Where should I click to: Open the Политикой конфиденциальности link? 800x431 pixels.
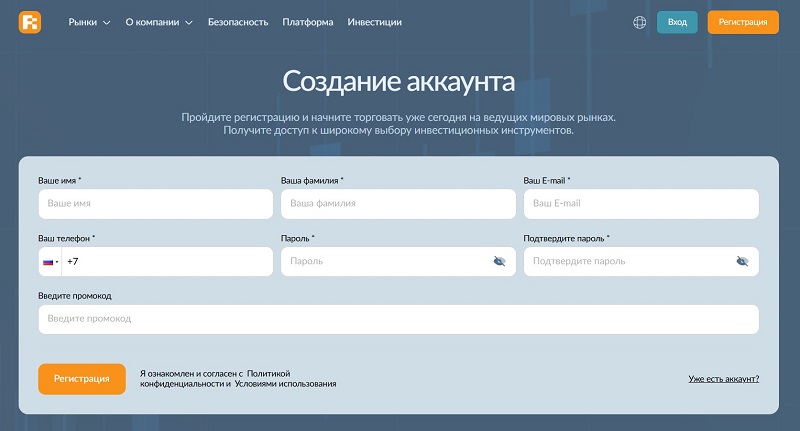267,372
